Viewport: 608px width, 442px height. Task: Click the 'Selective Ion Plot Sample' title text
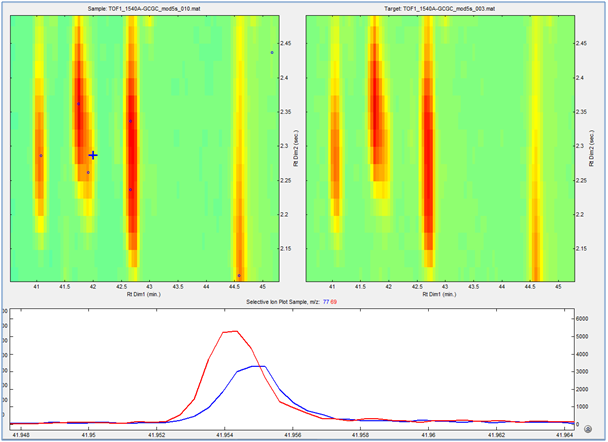click(x=274, y=301)
